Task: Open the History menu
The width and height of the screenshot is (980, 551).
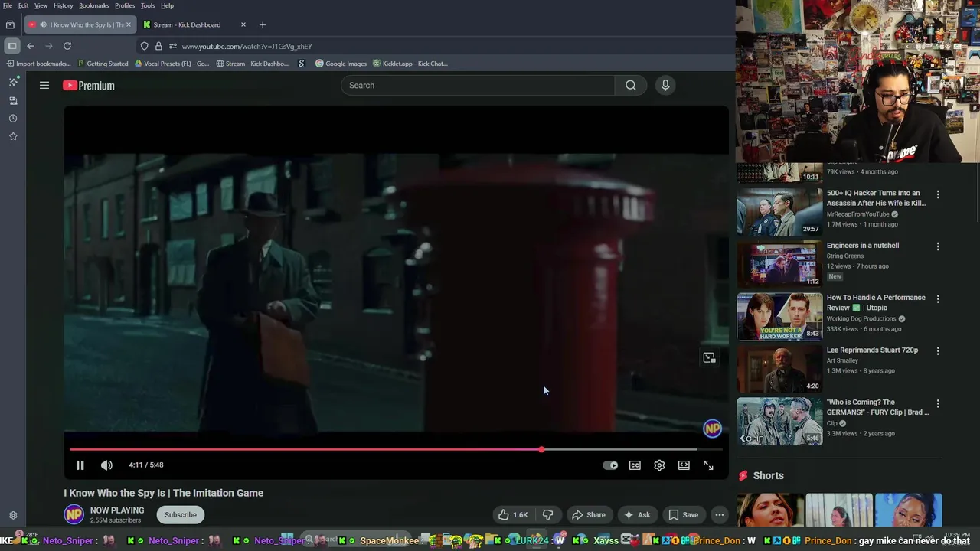Action: pos(64,5)
